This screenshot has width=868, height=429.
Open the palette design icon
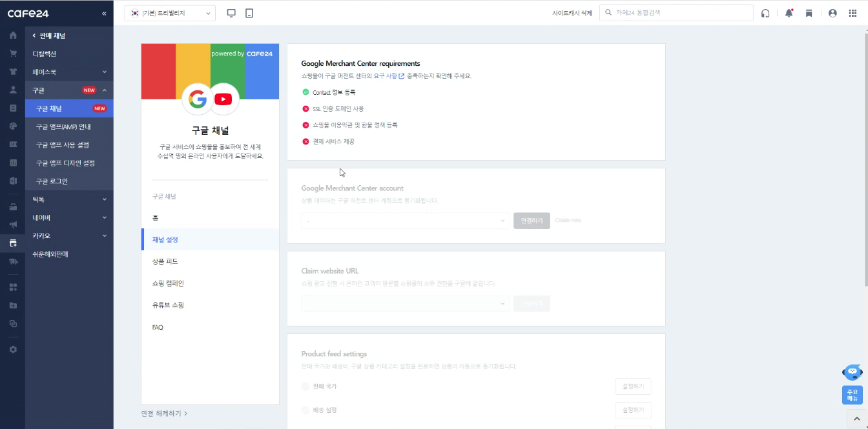pyautogui.click(x=13, y=126)
